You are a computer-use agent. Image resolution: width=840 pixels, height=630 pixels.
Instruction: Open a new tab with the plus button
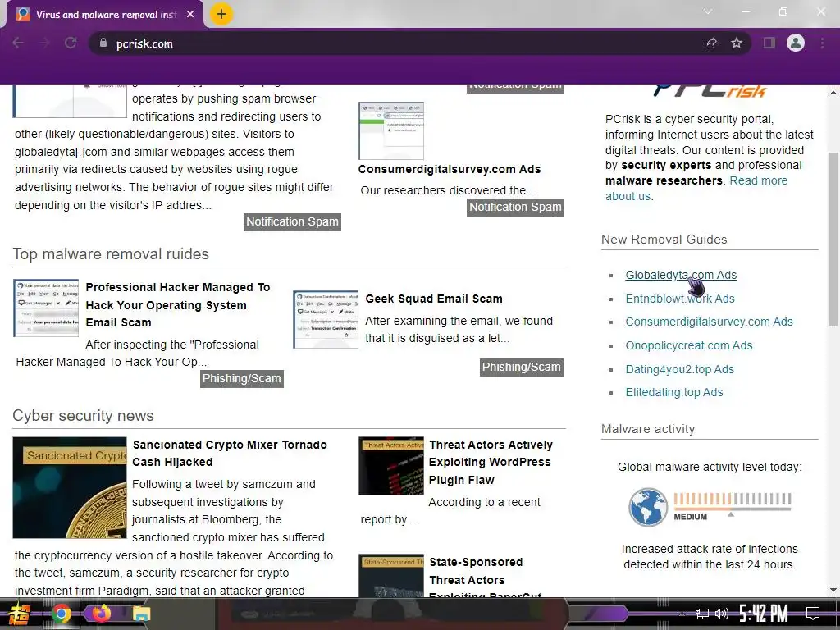pos(221,14)
